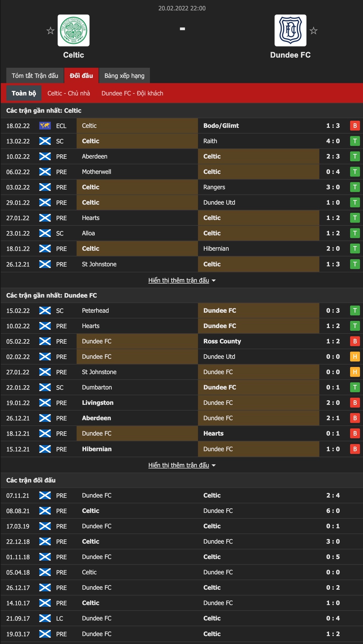Expand arrow beside Celtic's show-more link

point(214,281)
